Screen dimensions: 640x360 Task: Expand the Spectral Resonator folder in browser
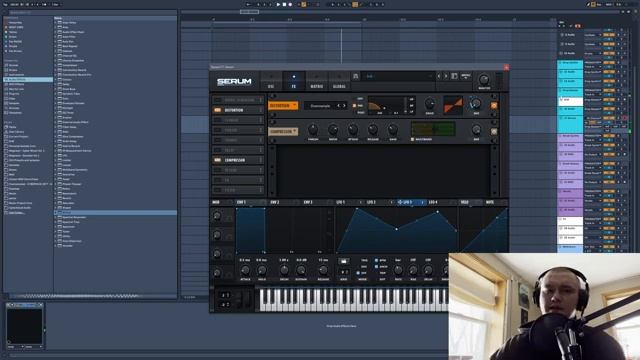pos(56,217)
